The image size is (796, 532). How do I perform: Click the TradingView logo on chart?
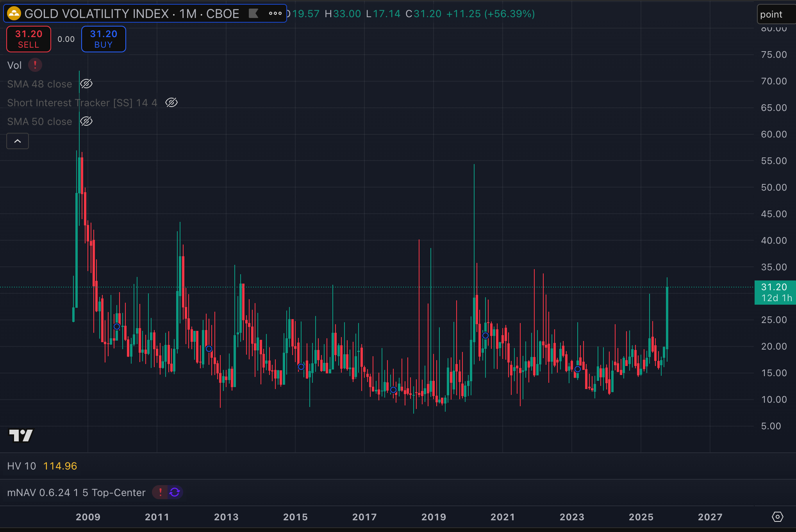click(21, 435)
